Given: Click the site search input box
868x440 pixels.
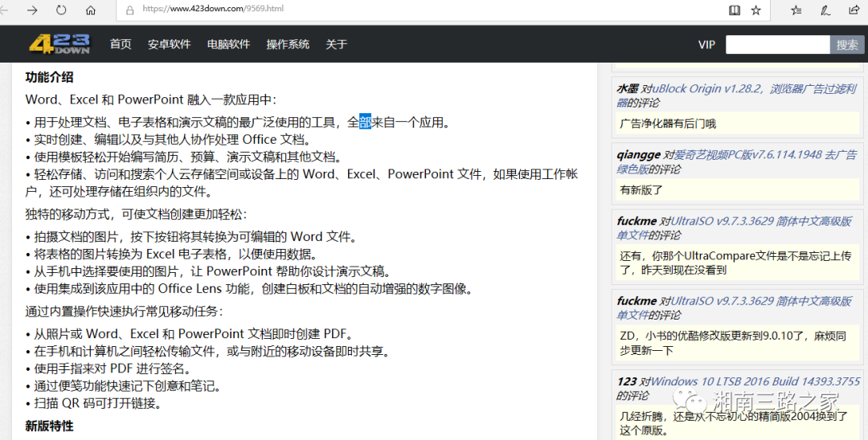Looking at the screenshot, I should point(778,44).
